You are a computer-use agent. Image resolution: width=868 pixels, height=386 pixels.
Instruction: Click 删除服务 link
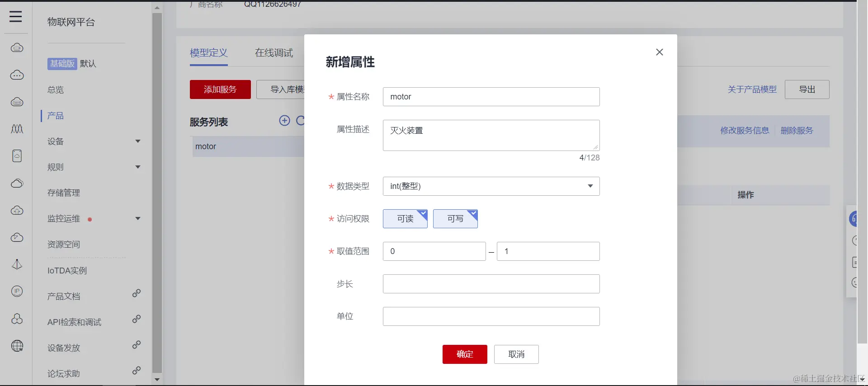(797, 131)
